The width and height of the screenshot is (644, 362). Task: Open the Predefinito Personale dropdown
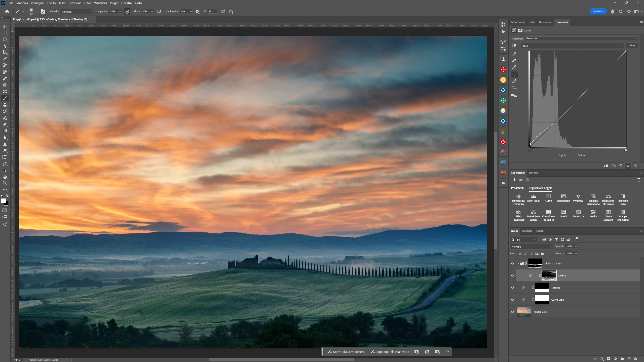click(x=581, y=38)
